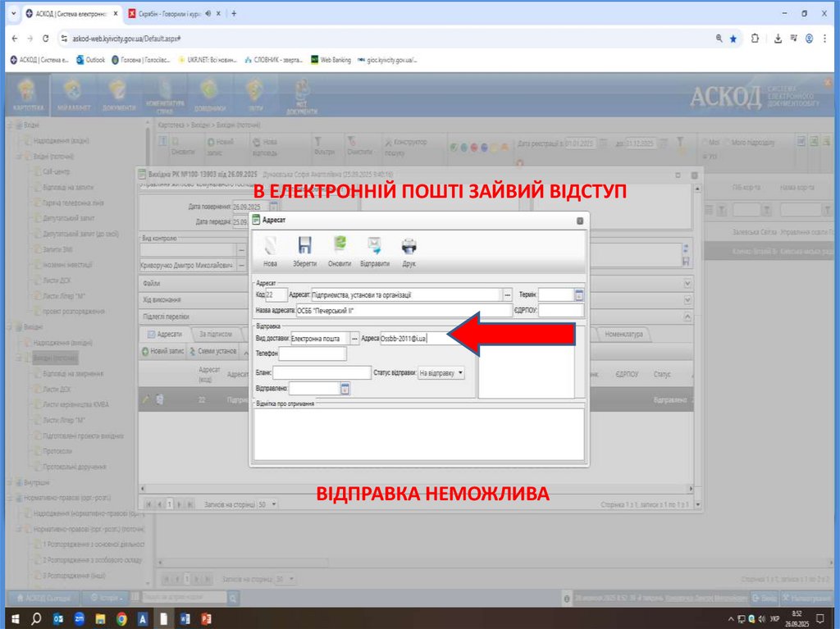Screen dimensions: 840x629
Task: Open Zoom from the Windows taskbar
Action: click(80, 619)
